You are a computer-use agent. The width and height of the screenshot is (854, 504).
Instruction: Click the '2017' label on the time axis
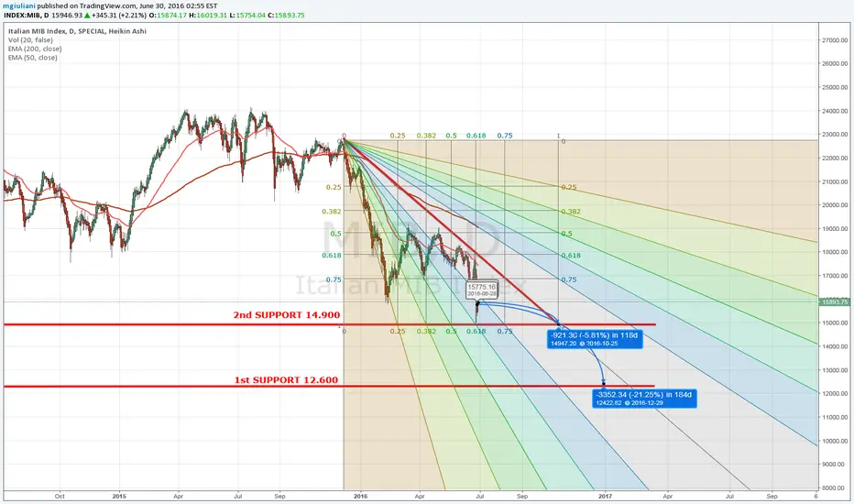point(605,497)
